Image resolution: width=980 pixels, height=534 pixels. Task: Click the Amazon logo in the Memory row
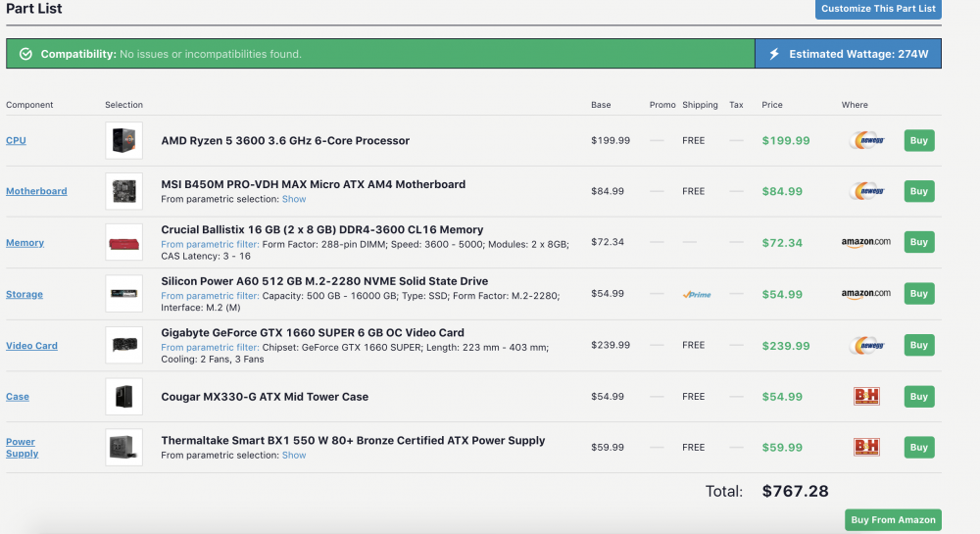pos(865,242)
